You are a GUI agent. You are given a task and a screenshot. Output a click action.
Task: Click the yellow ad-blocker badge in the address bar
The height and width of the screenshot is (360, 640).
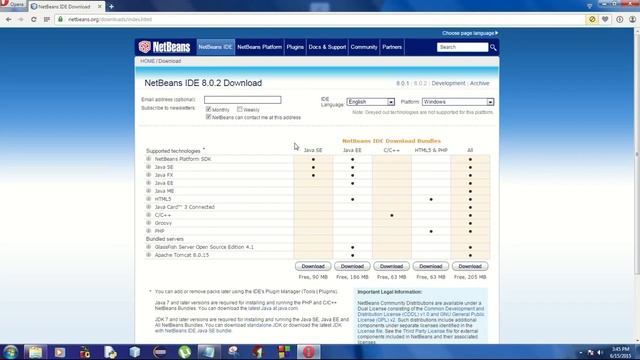(592, 19)
